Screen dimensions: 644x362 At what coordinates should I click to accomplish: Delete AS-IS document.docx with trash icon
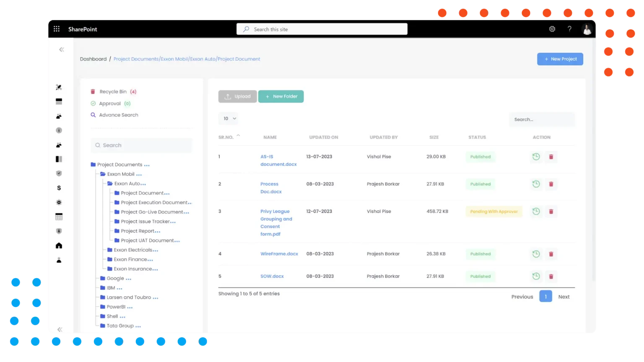click(x=551, y=157)
